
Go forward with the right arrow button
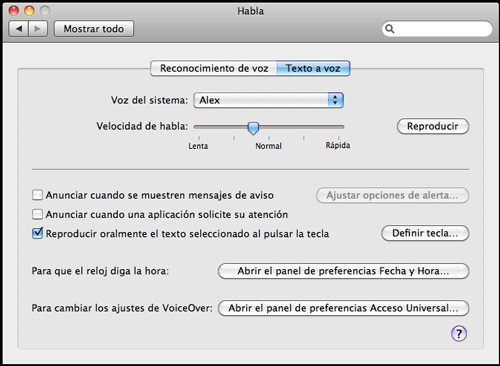click(x=38, y=29)
